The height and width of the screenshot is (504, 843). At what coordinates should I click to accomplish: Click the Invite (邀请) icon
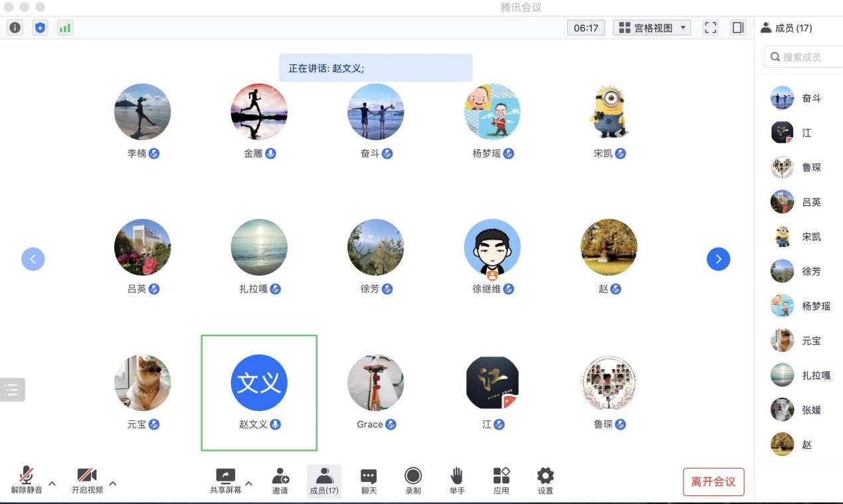coord(280,481)
